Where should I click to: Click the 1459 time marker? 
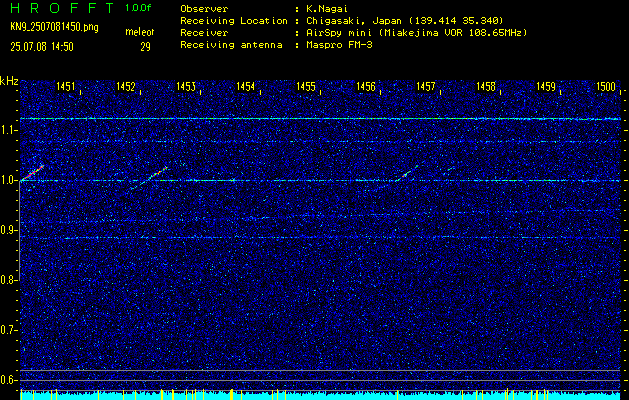[x=546, y=86]
